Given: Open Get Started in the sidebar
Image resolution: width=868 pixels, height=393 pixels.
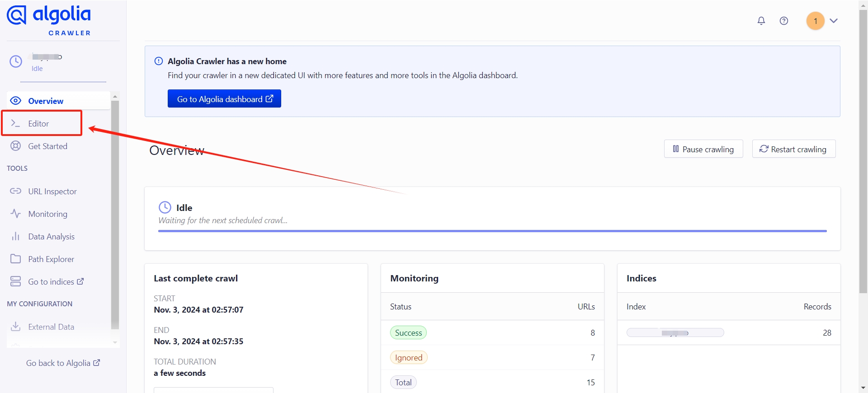Looking at the screenshot, I should pos(58,146).
